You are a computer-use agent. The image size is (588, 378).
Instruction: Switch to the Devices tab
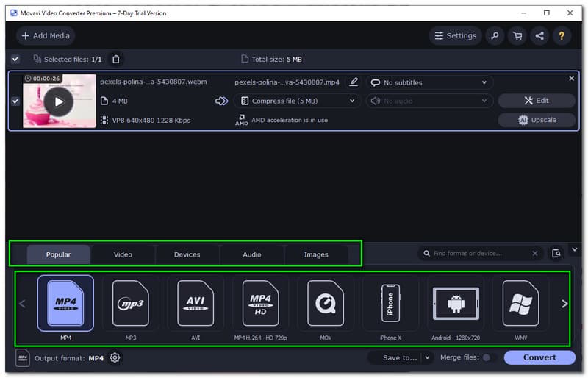point(187,254)
